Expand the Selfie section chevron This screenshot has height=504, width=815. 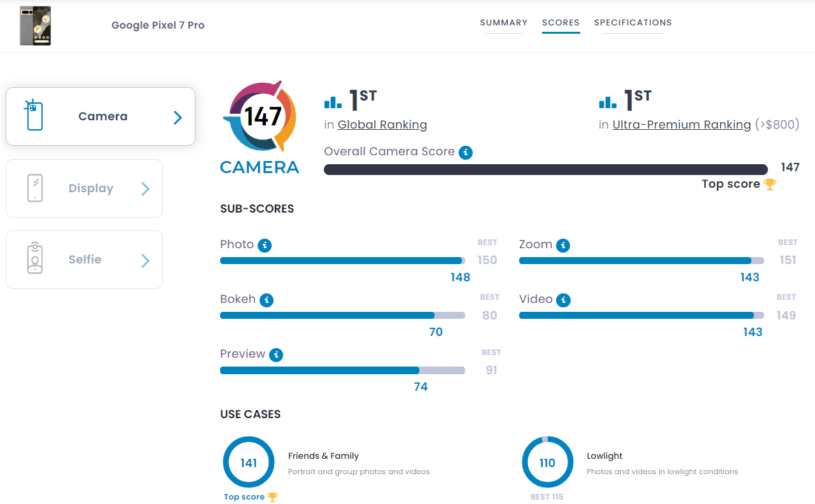click(x=145, y=260)
